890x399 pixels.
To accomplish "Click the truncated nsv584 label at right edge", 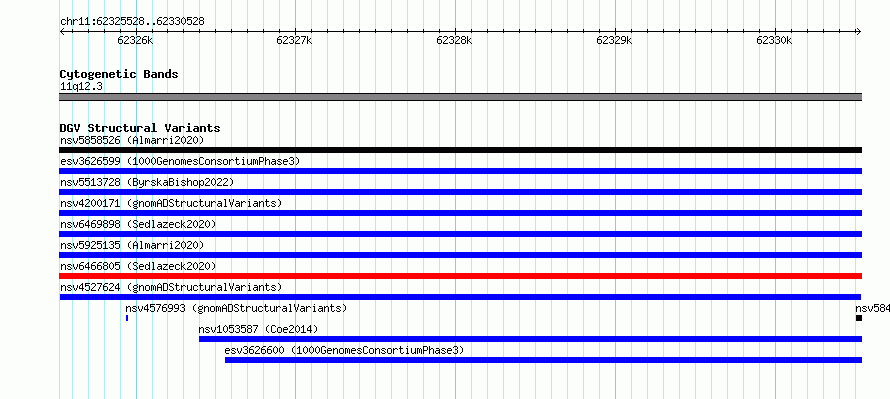I will pos(872,308).
